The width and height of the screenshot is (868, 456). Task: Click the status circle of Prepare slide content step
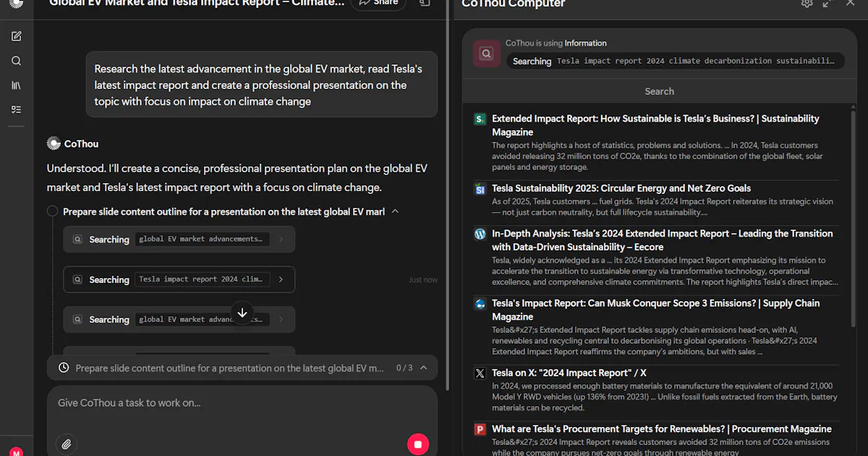pyautogui.click(x=52, y=211)
